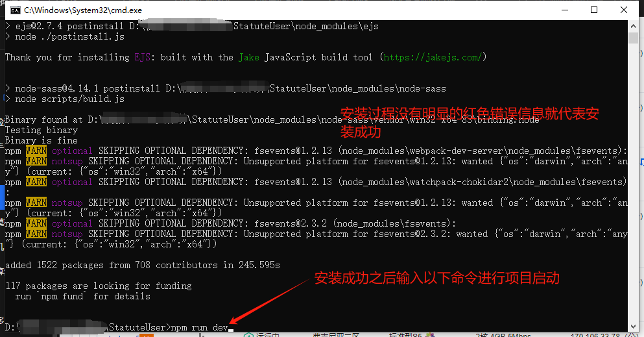The width and height of the screenshot is (644, 337).
Task: Click the green Jake word
Action: click(248, 57)
